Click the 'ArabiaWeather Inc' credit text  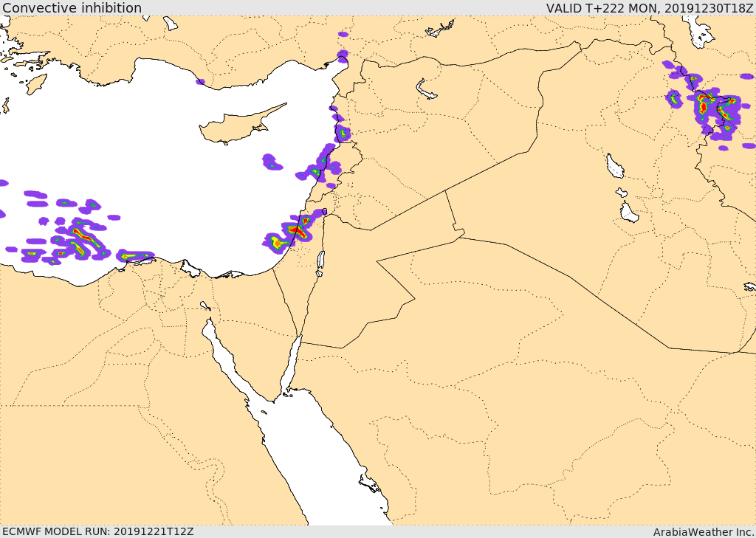point(704,532)
